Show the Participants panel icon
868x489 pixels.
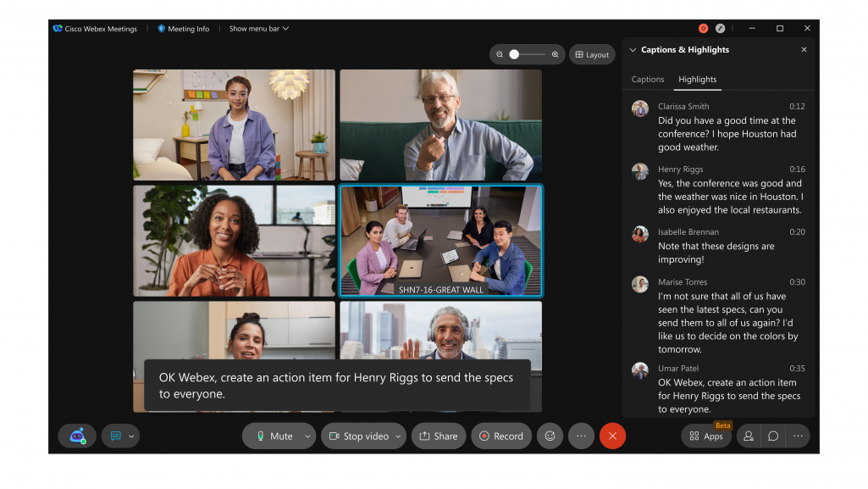coord(748,436)
